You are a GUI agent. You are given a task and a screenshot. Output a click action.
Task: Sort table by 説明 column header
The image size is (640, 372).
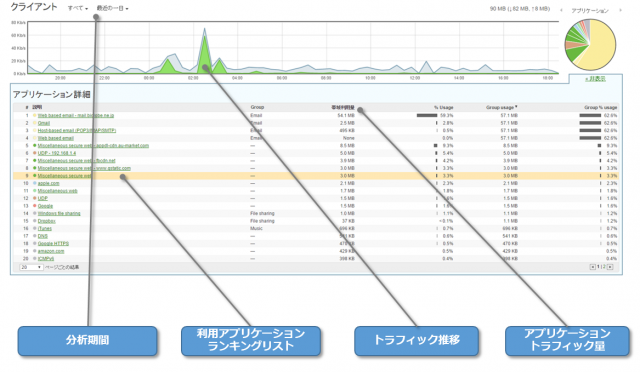[37, 107]
